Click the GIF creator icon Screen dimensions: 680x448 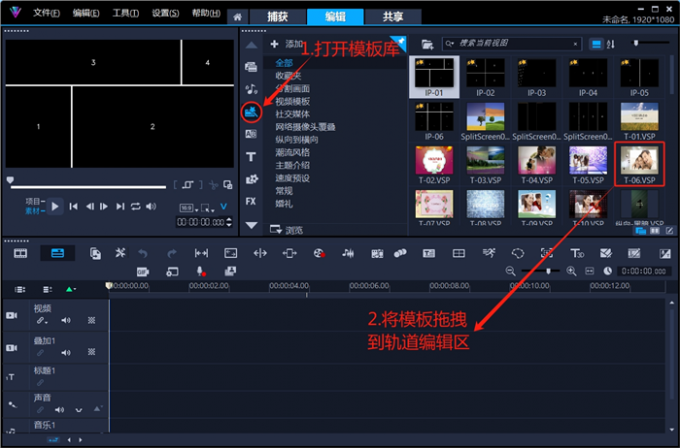143,272
